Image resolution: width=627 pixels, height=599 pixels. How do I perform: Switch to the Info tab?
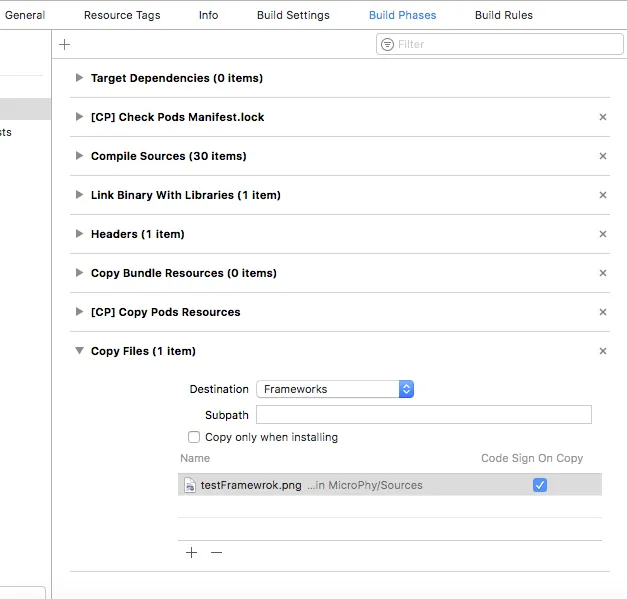click(x=208, y=15)
